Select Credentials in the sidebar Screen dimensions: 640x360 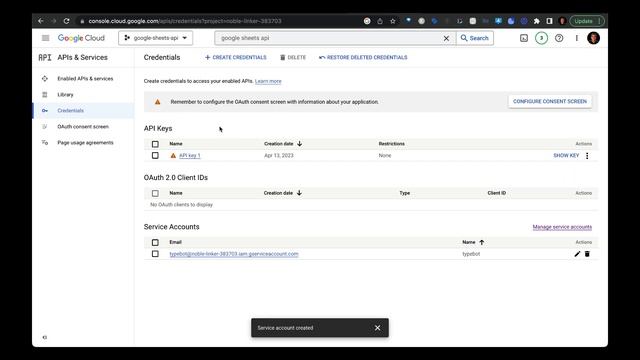pos(70,111)
